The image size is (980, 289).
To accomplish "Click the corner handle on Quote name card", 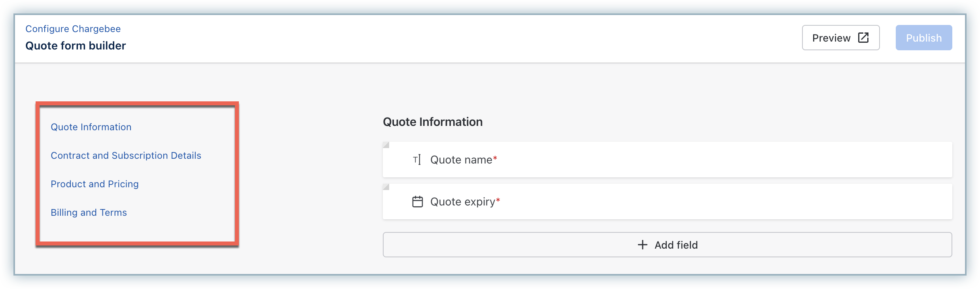I will click(x=386, y=145).
